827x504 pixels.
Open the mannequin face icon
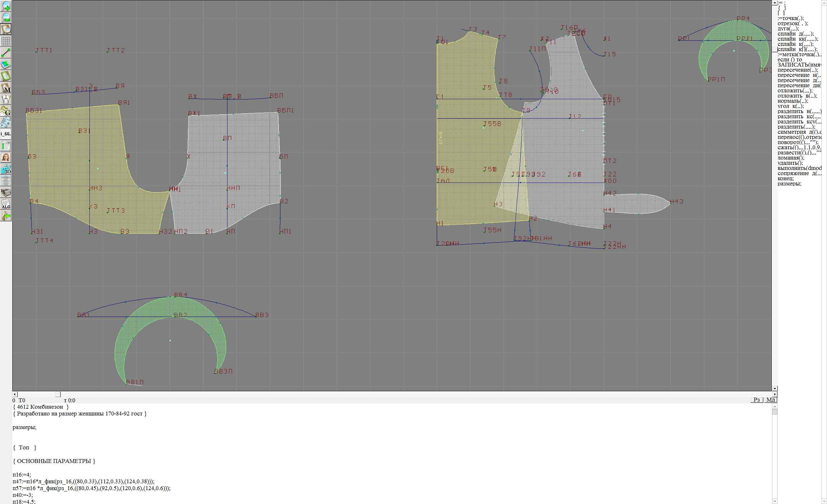6,157
